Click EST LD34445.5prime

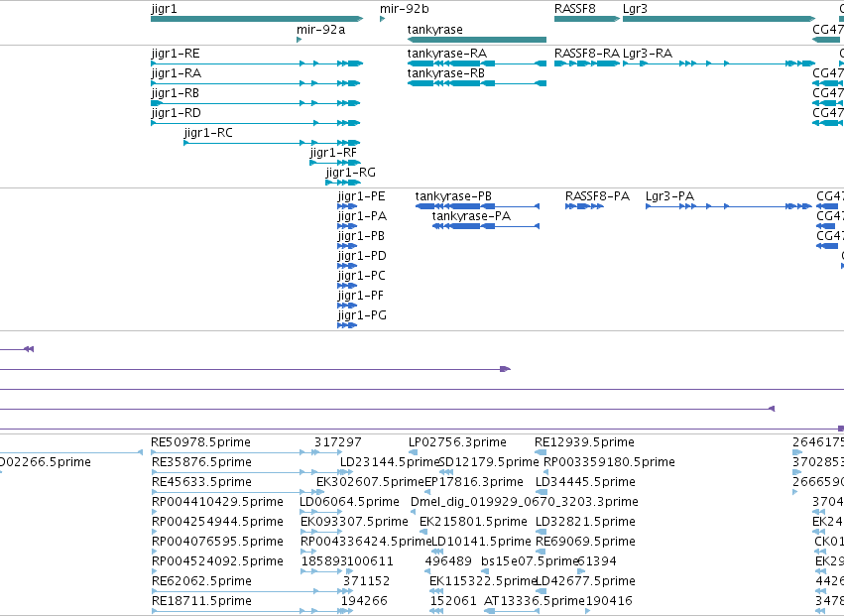[542, 492]
